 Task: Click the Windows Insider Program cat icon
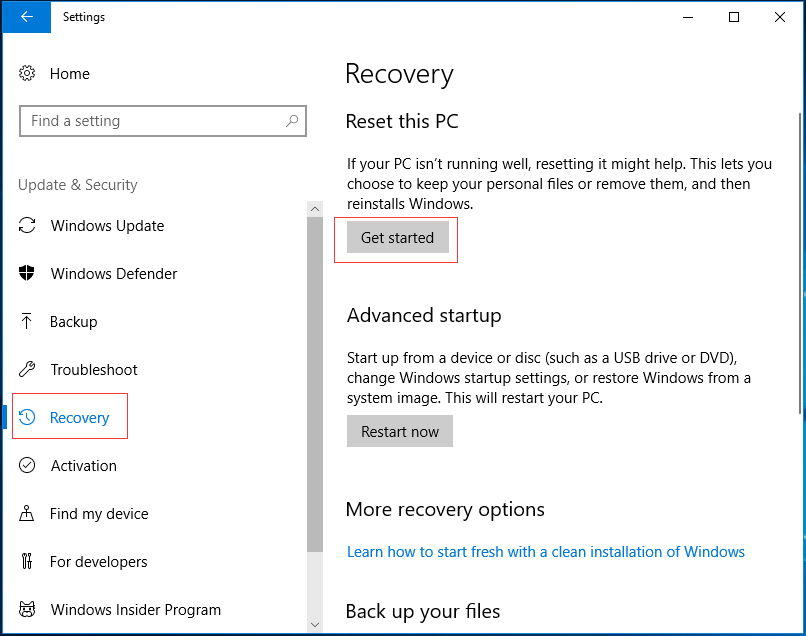(27, 609)
